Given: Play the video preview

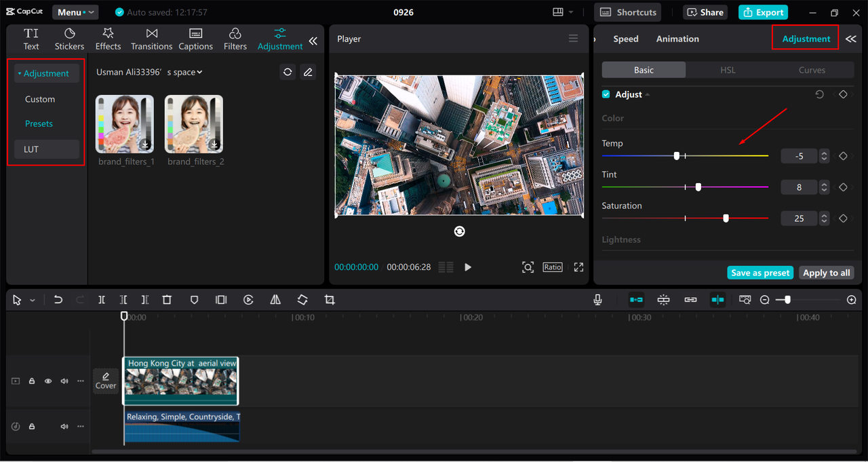Looking at the screenshot, I should coord(468,267).
